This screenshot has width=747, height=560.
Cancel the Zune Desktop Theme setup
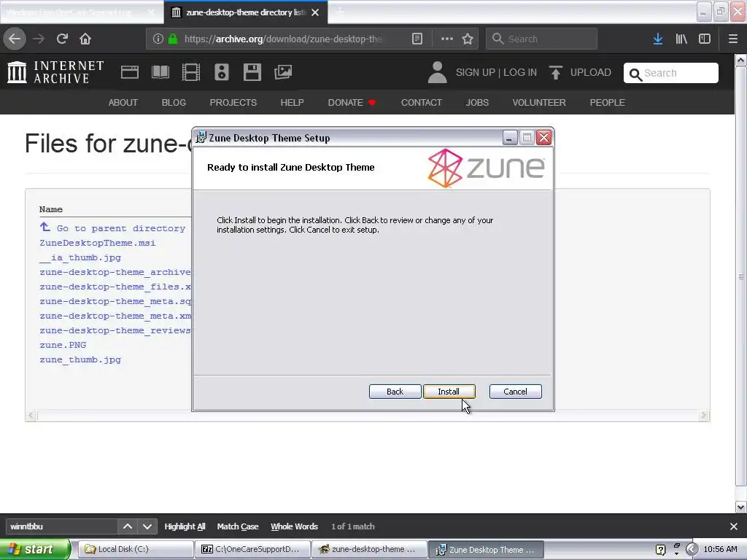pyautogui.click(x=516, y=392)
